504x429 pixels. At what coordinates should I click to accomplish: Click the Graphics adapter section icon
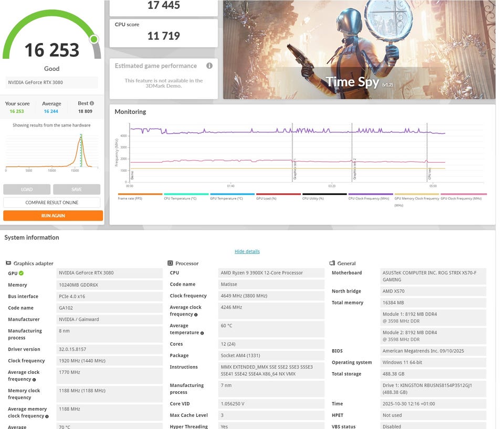pos(8,263)
